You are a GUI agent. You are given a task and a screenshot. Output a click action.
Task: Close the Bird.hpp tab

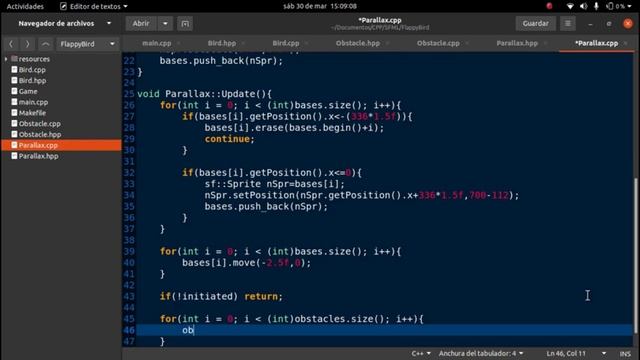(x=243, y=43)
